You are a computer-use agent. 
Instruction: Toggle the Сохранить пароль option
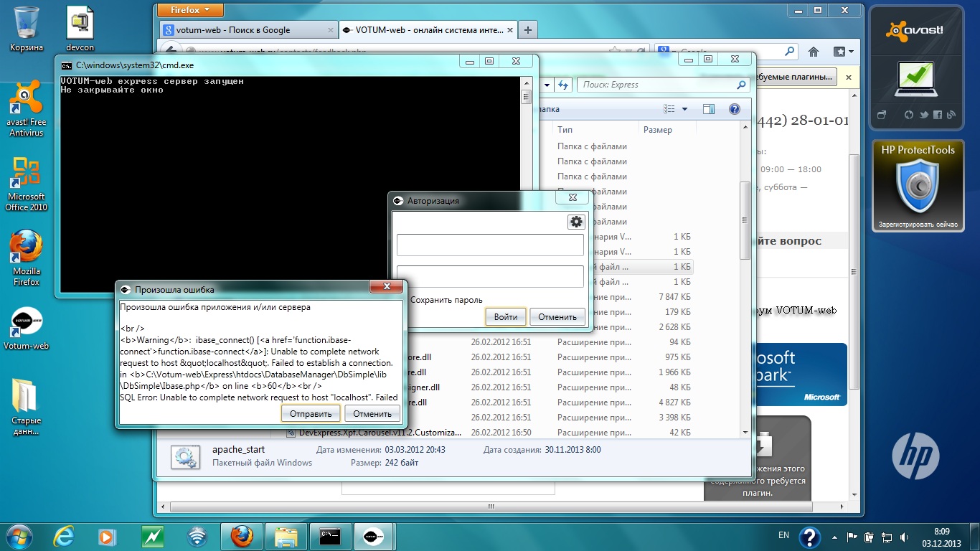click(x=445, y=300)
